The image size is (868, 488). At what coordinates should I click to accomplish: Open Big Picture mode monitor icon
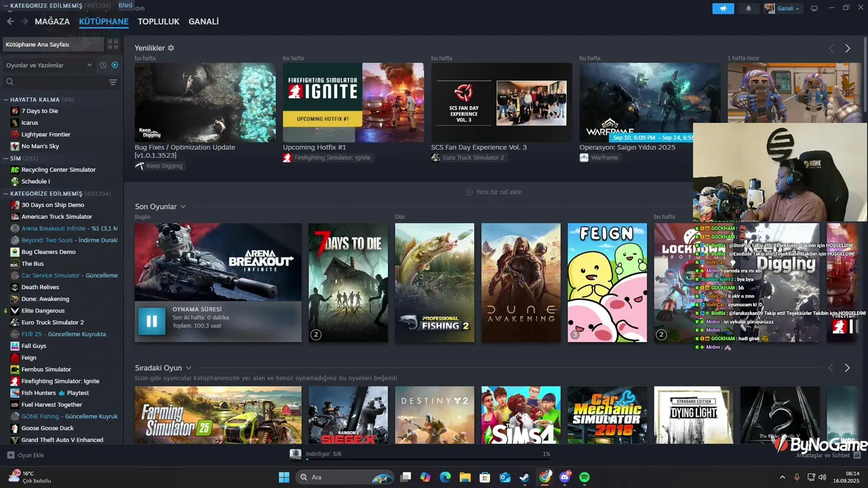pos(814,8)
